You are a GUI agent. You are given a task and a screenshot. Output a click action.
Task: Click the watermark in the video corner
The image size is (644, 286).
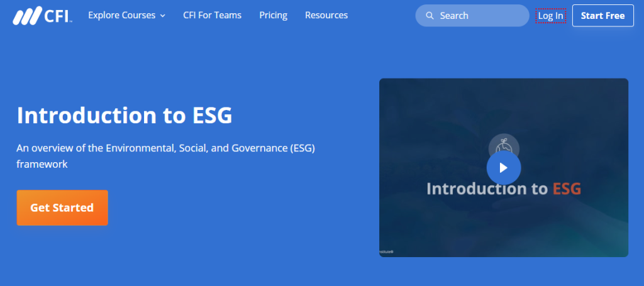coord(386,251)
